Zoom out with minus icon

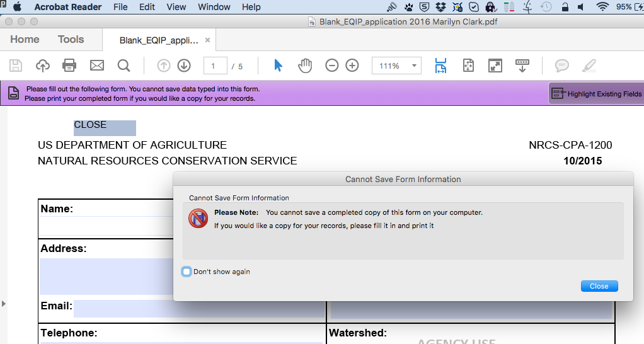pos(332,66)
